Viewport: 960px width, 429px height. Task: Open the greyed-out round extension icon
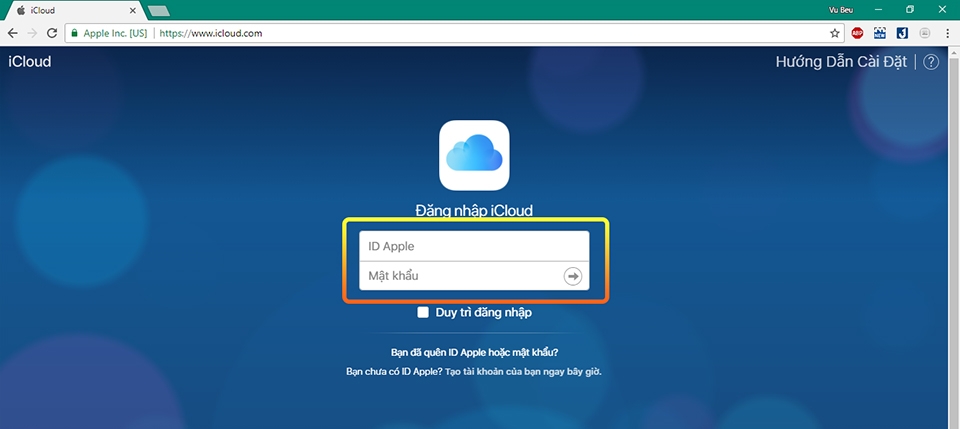click(925, 33)
